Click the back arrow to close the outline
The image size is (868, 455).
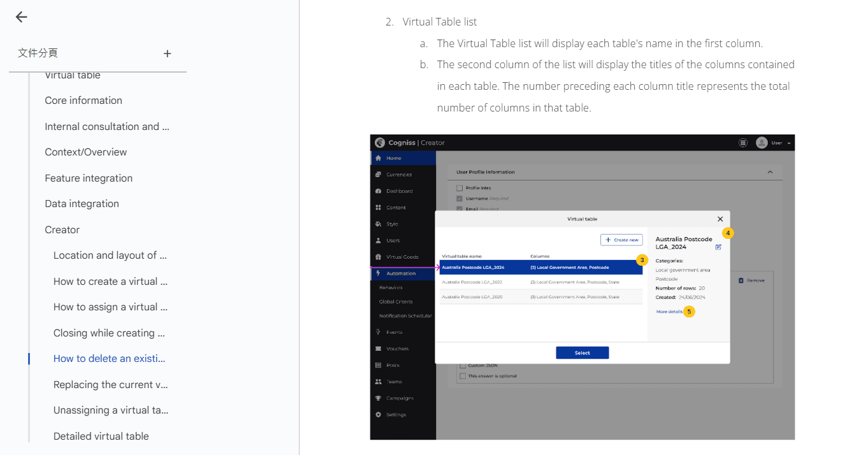(22, 17)
